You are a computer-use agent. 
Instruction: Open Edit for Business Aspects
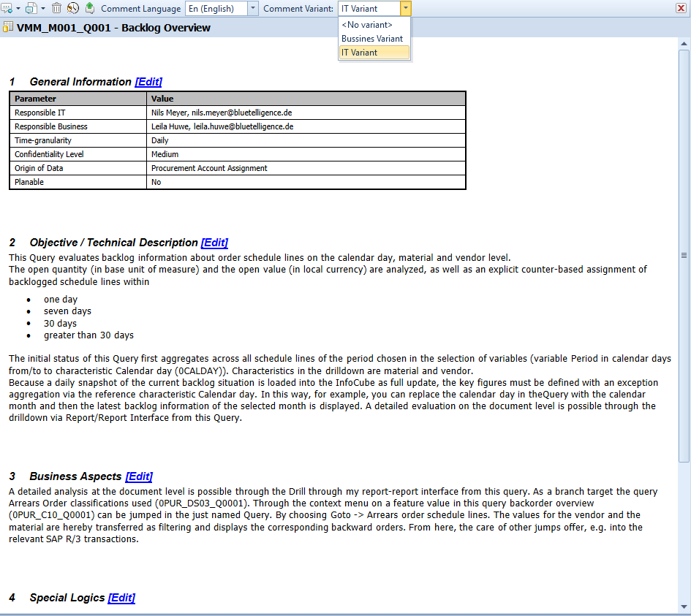138,476
